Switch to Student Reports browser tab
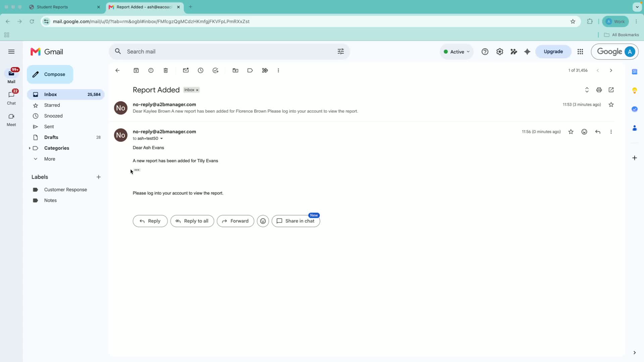This screenshot has height=362, width=644. pyautogui.click(x=65, y=7)
